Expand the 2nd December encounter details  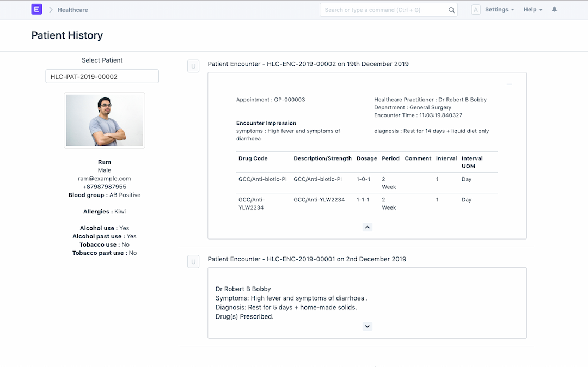click(367, 326)
